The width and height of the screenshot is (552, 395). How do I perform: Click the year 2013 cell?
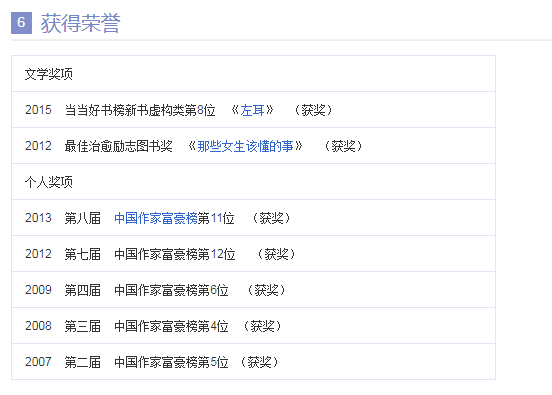pos(38,218)
